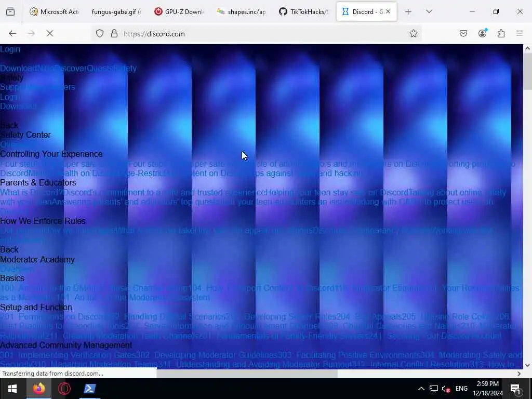Click the Login link at page top
The width and height of the screenshot is (532, 399).
tap(10, 49)
